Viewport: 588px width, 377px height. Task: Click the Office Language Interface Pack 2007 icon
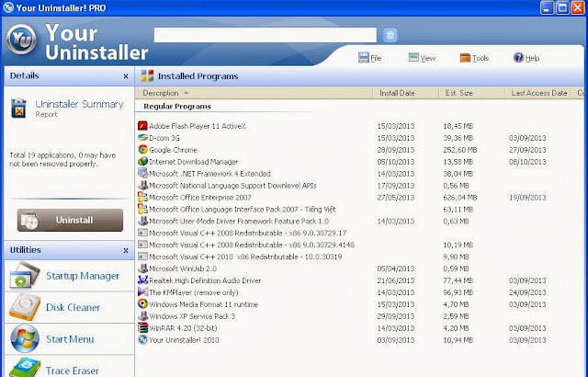[x=142, y=209]
